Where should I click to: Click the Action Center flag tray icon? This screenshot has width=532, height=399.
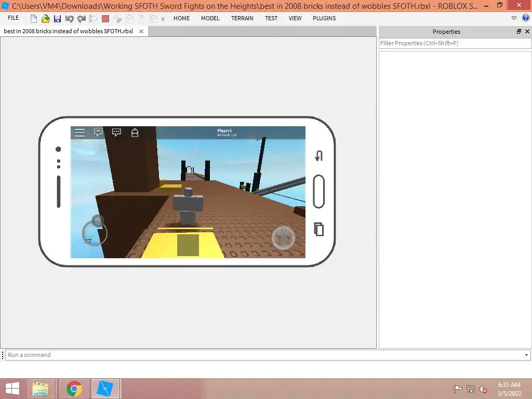tap(458, 389)
